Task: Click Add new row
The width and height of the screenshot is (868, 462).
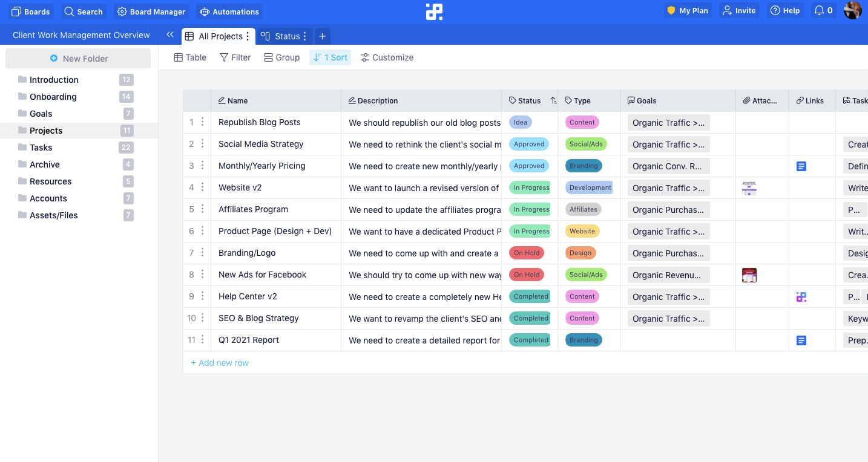Action: click(219, 362)
